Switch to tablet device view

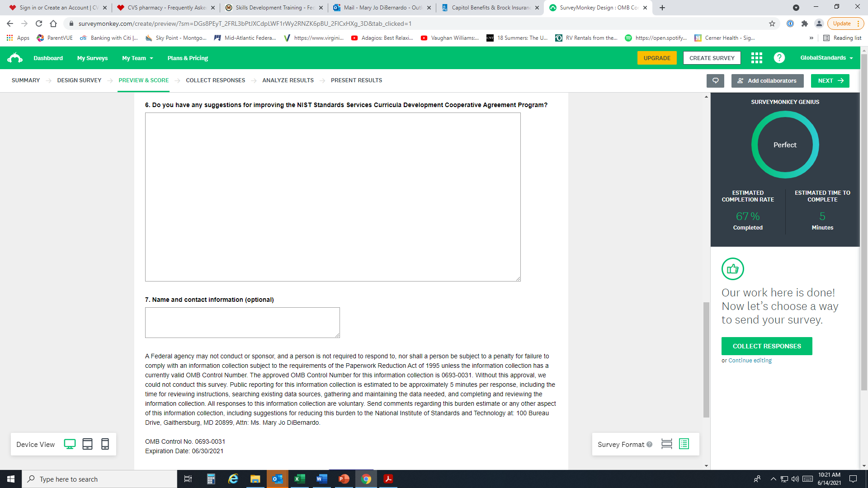click(87, 444)
